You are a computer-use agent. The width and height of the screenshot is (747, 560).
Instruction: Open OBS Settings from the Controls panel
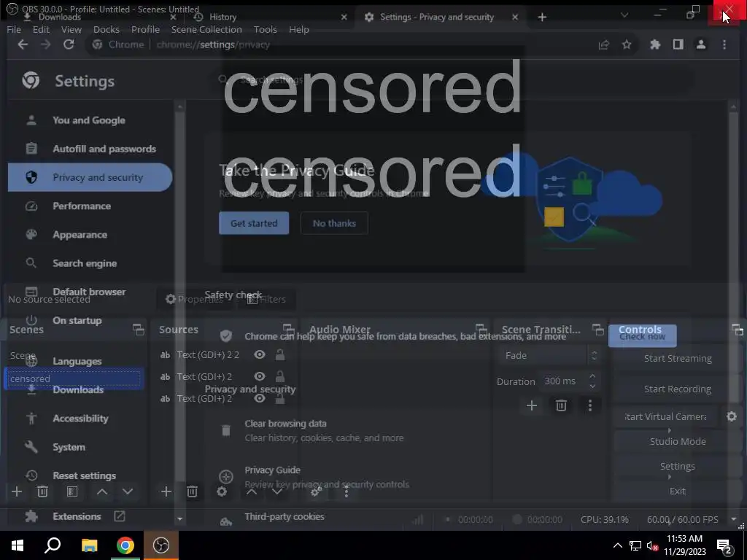tap(678, 466)
